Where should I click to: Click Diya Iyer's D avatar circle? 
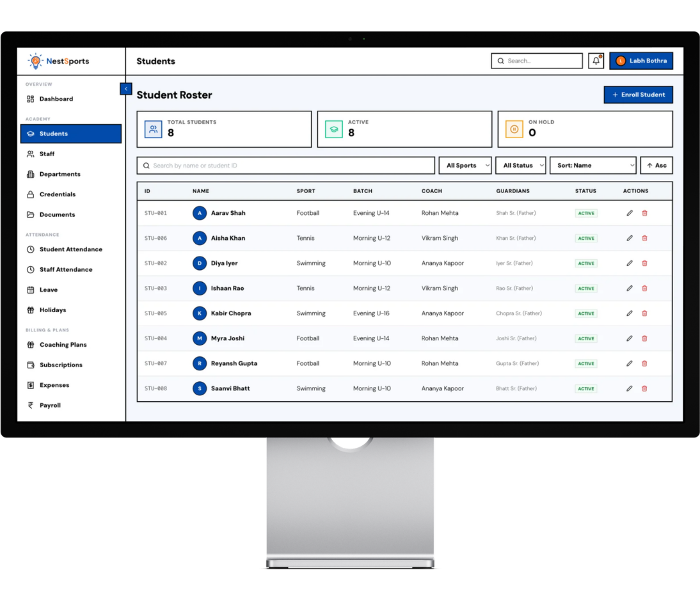pos(200,263)
